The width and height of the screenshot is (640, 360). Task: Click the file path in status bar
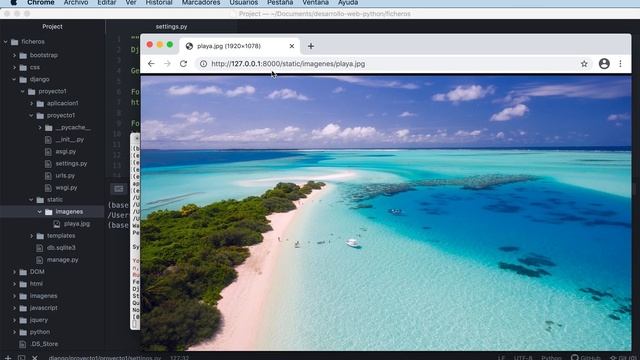pos(105,358)
